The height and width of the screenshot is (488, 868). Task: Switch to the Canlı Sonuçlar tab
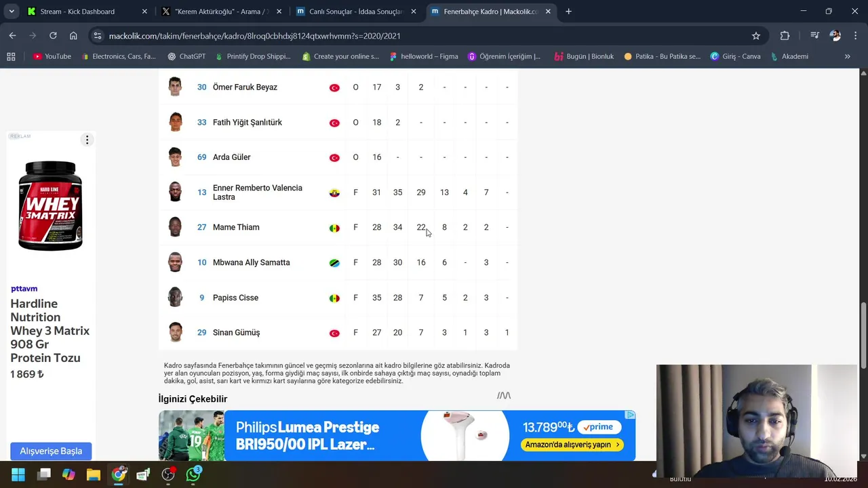[x=355, y=12]
